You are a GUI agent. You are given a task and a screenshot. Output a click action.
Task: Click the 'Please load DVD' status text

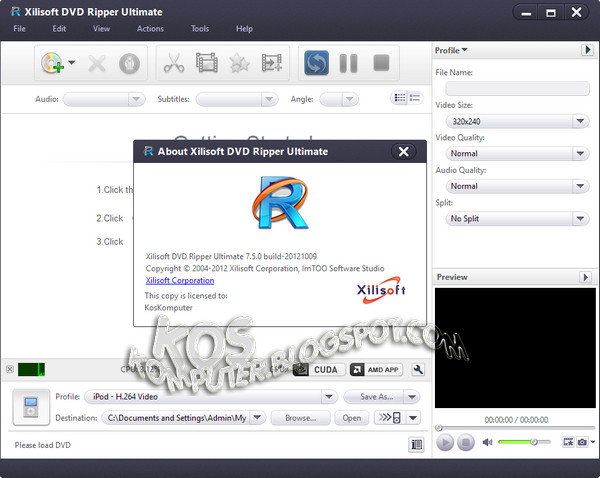(x=42, y=445)
